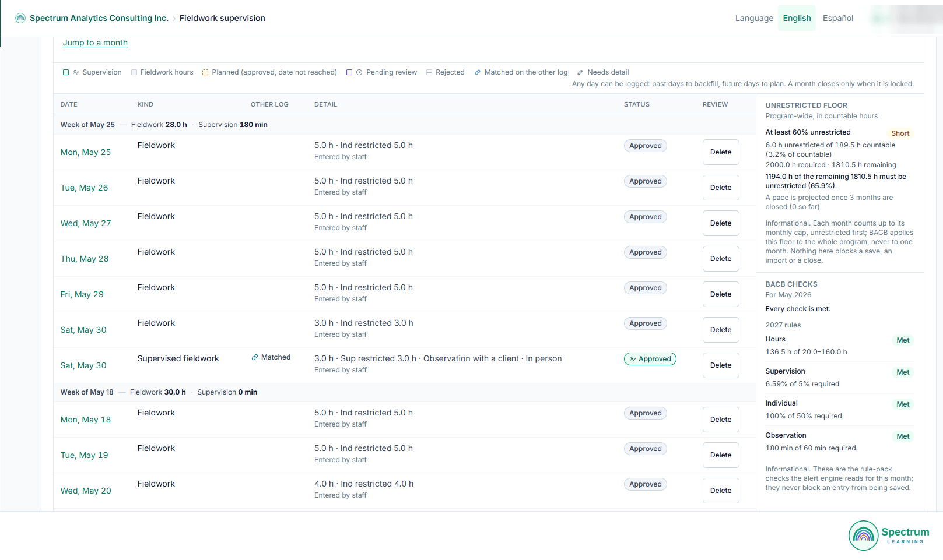
Task: Switch language to Español
Action: click(838, 18)
